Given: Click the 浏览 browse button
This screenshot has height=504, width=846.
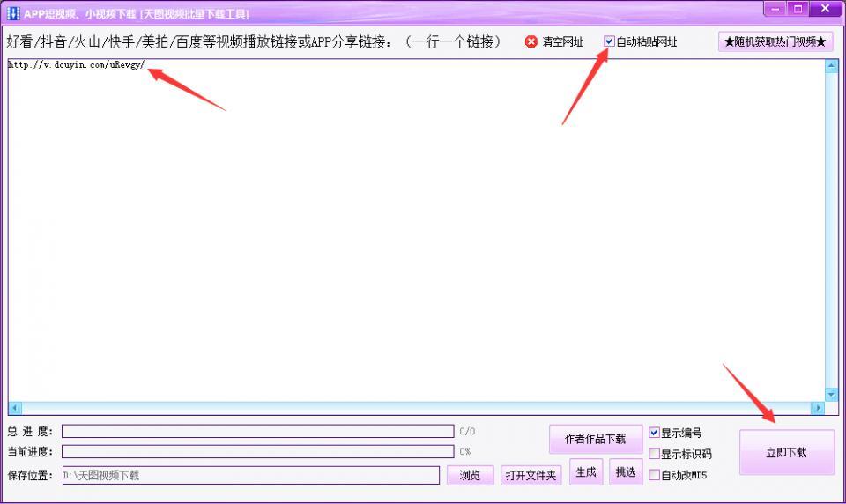Looking at the screenshot, I should point(470,476).
